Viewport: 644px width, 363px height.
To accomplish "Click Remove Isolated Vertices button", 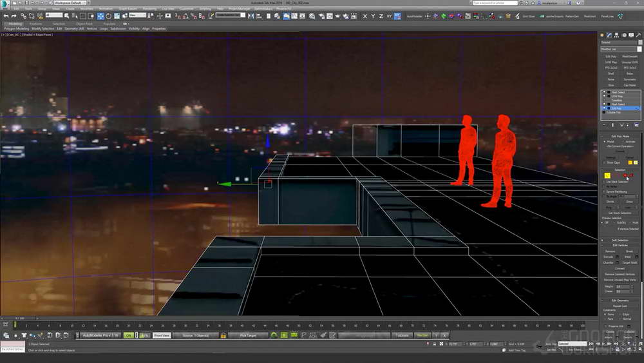I will coord(620,274).
